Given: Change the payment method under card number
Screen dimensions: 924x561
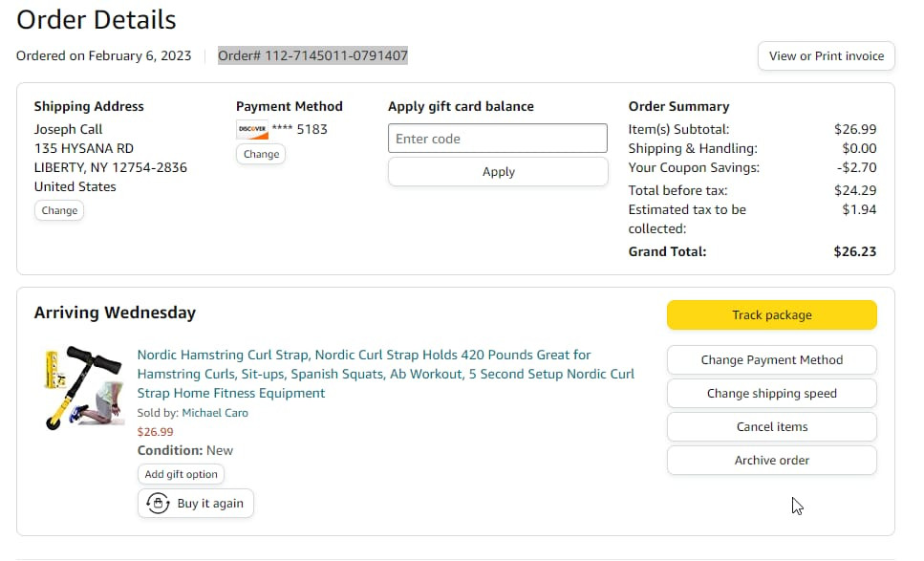Looking at the screenshot, I should coord(261,154).
